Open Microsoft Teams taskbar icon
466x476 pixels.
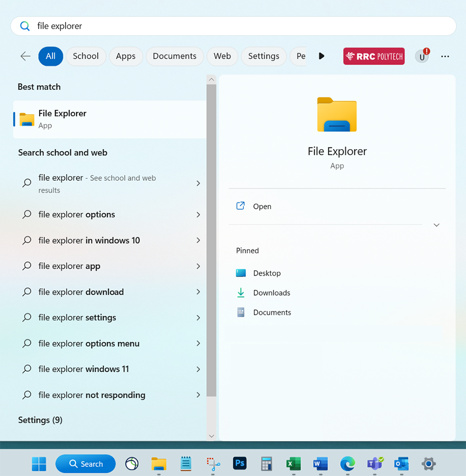coord(375,464)
